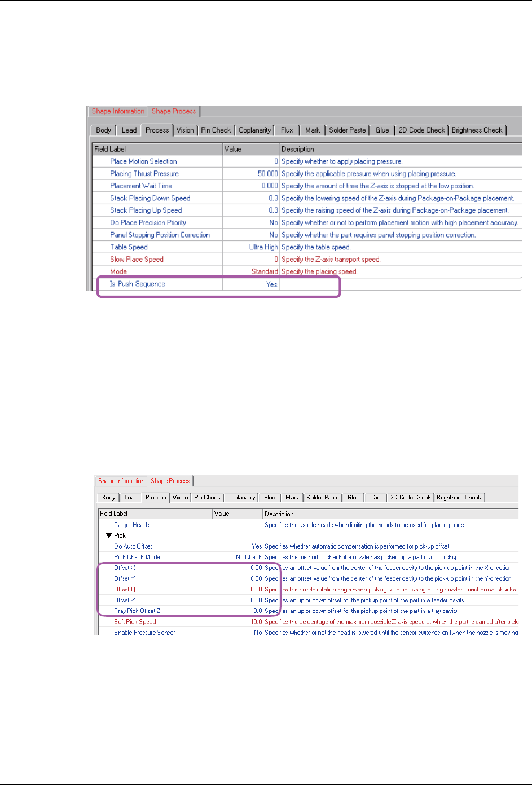This screenshot has height=785, width=532.
Task: Switch to Lead tab in upper panel
Action: tap(129, 130)
